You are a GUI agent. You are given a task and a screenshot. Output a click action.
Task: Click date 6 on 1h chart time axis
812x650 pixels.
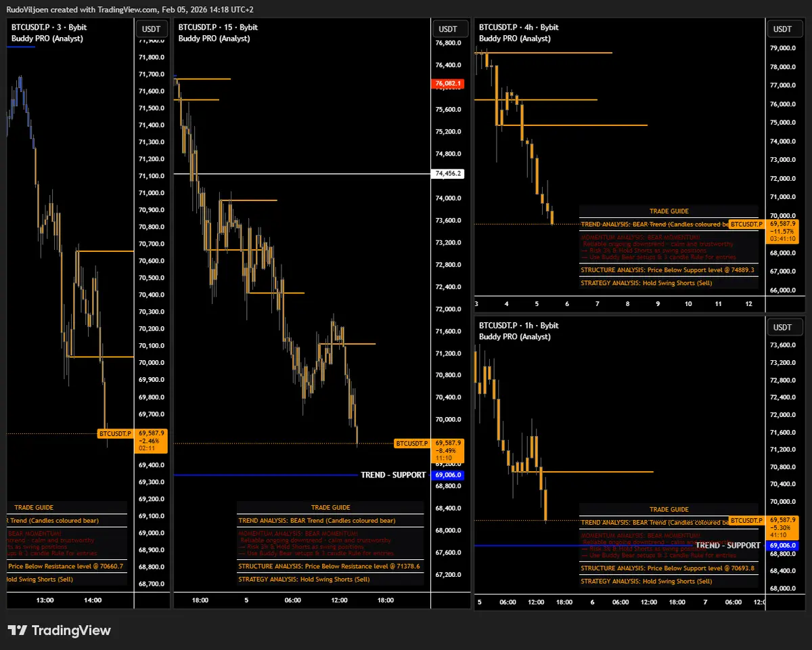click(592, 603)
